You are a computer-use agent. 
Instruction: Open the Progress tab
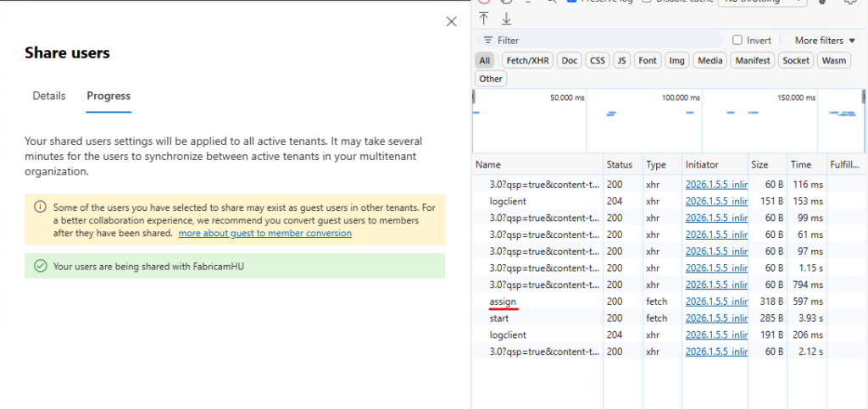[x=108, y=96]
